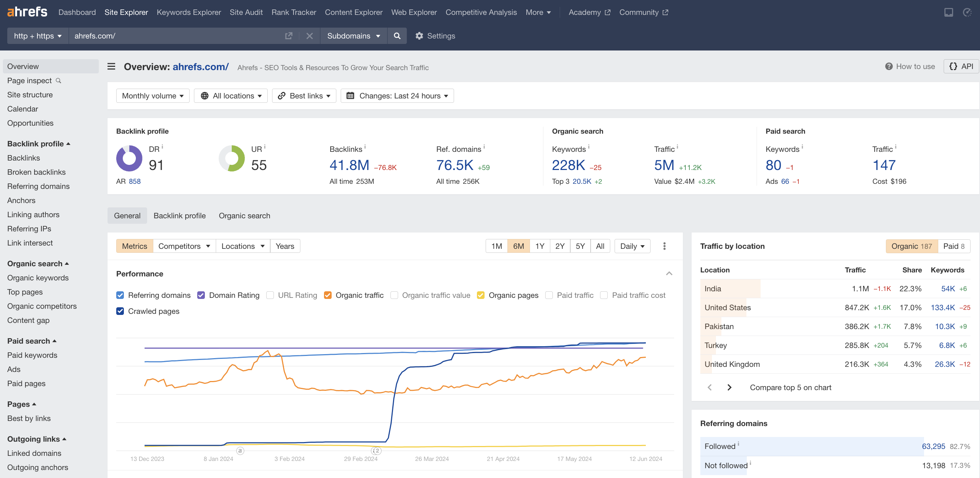This screenshot has width=980, height=478.
Task: Select the Years chart tab
Action: [285, 246]
